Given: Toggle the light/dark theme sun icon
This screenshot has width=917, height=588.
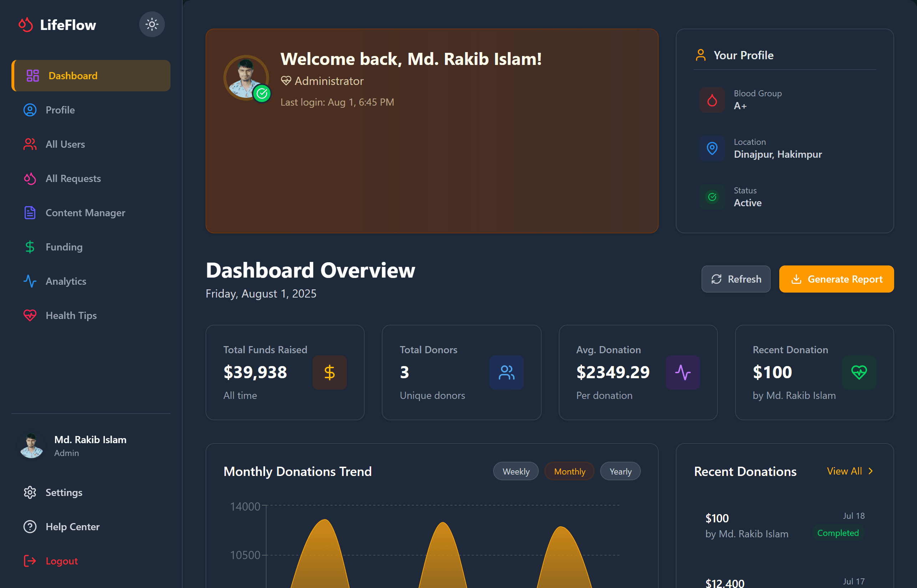Looking at the screenshot, I should [x=152, y=24].
